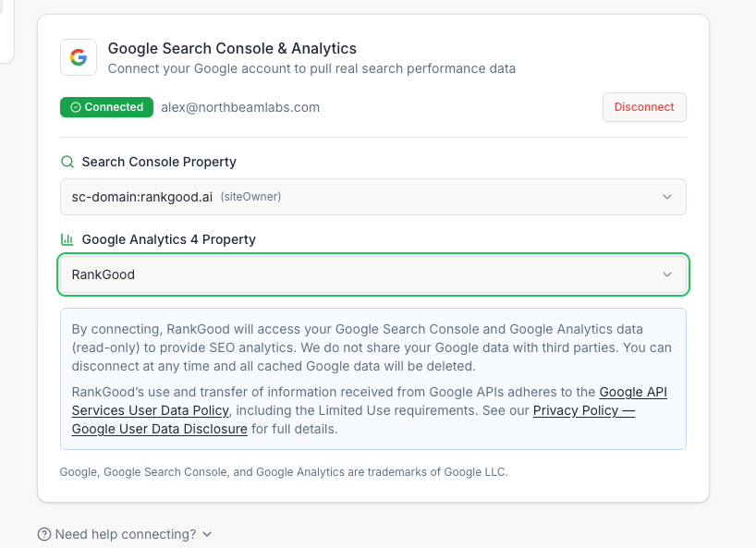Click the help question mark icon
The width and height of the screenshot is (756, 548).
44,534
